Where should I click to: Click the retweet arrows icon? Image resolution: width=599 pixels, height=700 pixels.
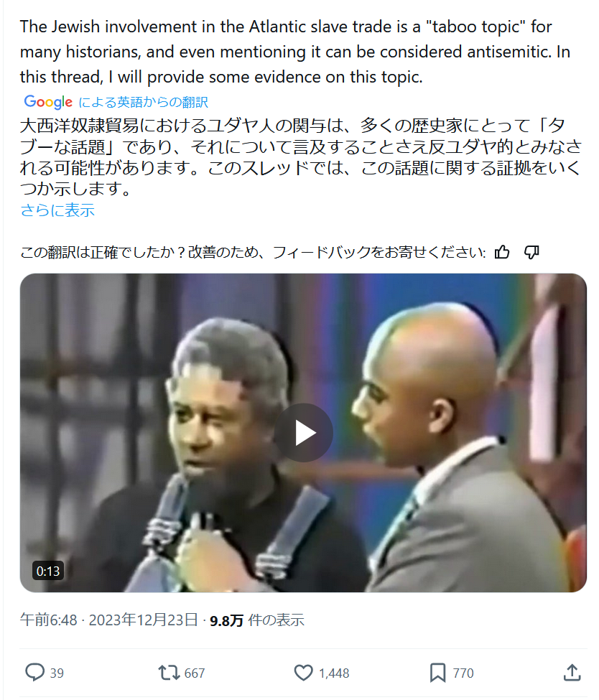point(169,672)
